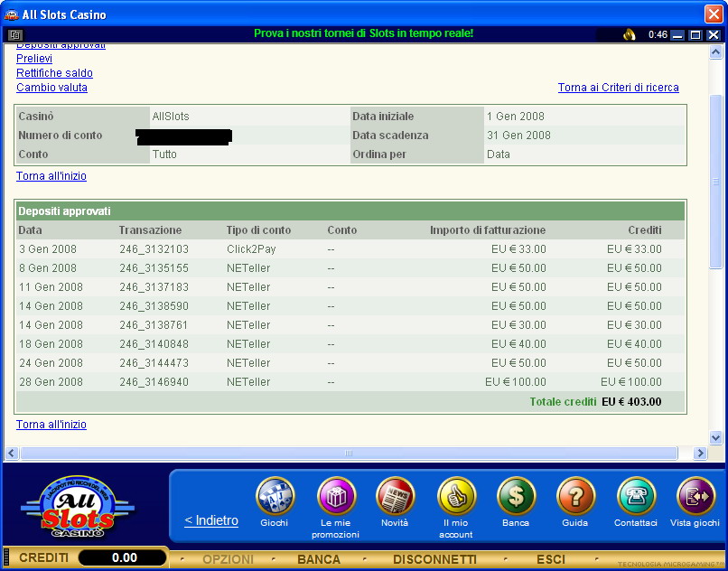Viewport: 728px width, 571px height.
Task: Maximize the inner casino panel
Action: pyautogui.click(x=695, y=35)
